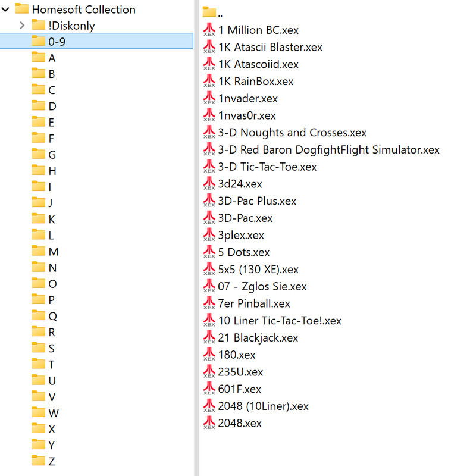470x476 pixels.
Task: Expand the !Diskonly folder chevron
Action: [22, 26]
